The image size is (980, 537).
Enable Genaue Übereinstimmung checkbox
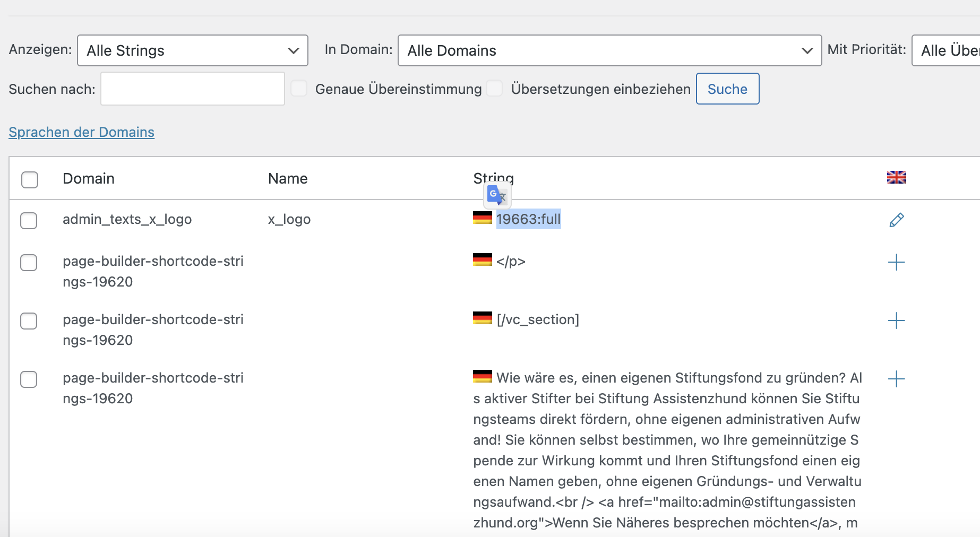coord(299,89)
